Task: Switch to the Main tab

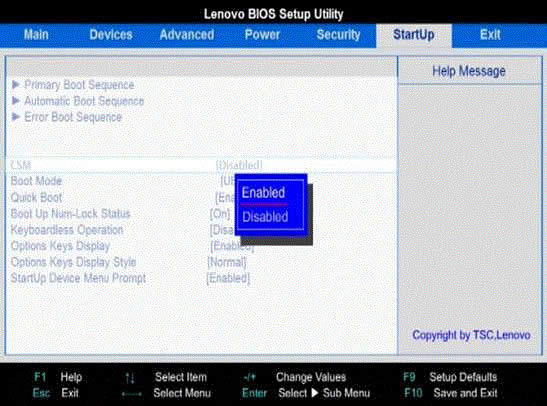Action: [36, 35]
